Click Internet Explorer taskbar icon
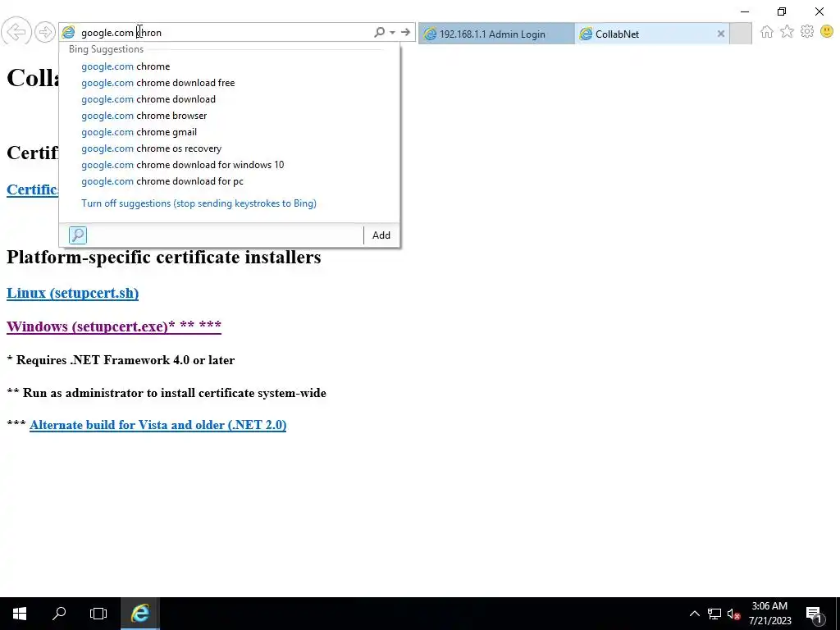This screenshot has width=840, height=630. point(139,614)
